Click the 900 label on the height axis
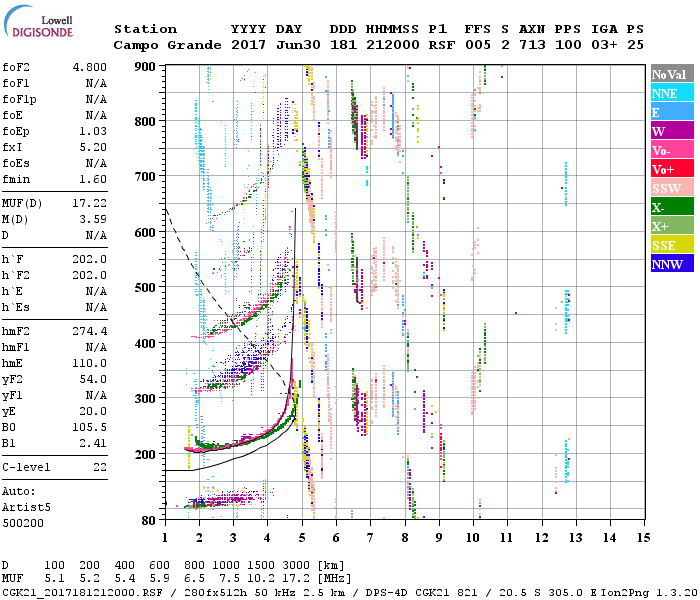The height and width of the screenshot is (600, 700). [x=147, y=67]
